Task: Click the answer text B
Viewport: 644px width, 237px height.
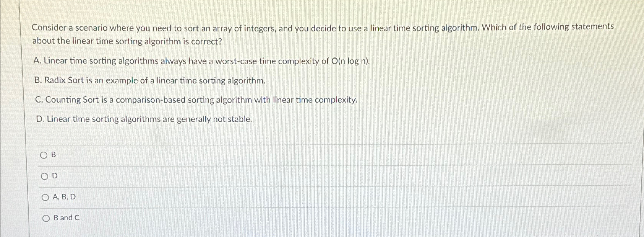Action: tap(53, 155)
